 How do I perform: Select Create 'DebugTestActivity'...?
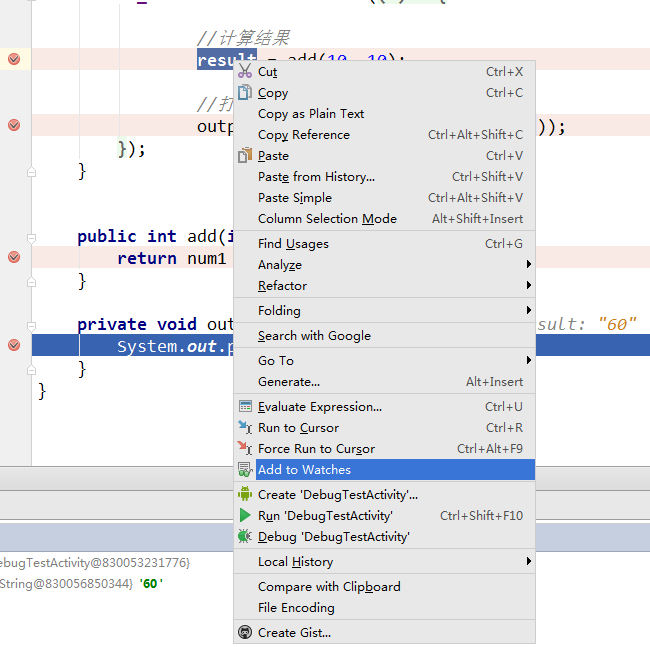tap(384, 494)
